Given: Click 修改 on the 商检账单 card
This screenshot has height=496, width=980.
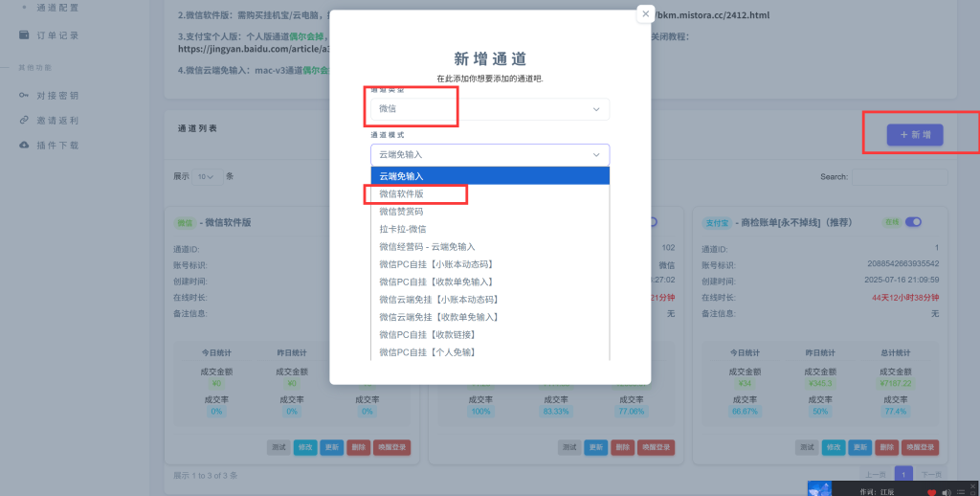Looking at the screenshot, I should click(834, 447).
